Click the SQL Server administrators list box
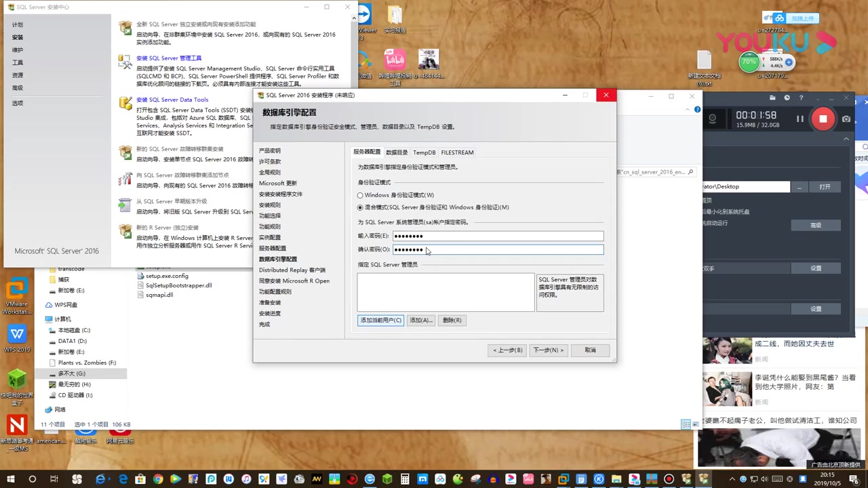The image size is (868, 488). click(x=446, y=292)
